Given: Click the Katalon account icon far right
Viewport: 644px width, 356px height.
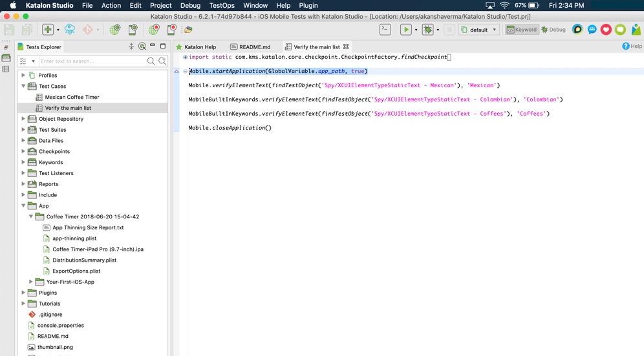Looking at the screenshot, I should click(636, 30).
